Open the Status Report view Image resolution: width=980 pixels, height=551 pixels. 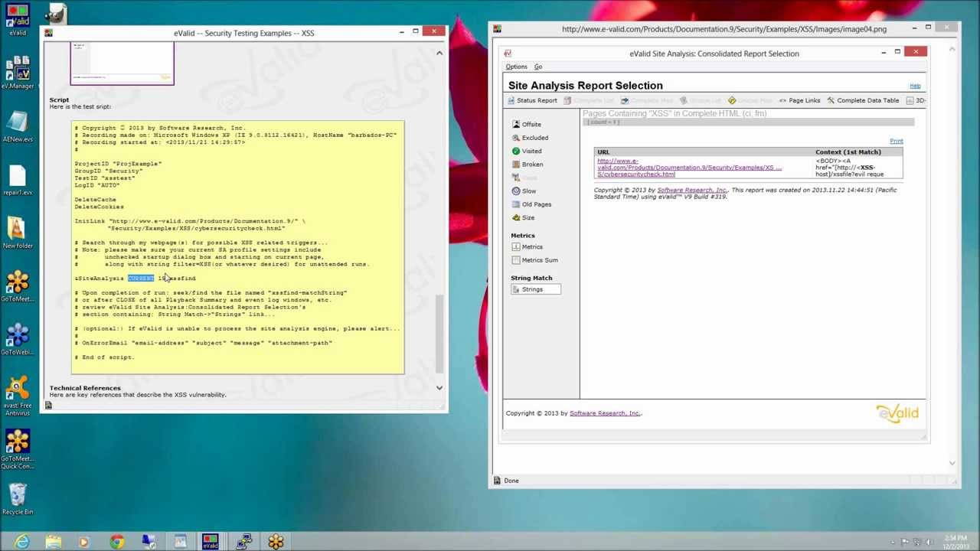point(532,100)
